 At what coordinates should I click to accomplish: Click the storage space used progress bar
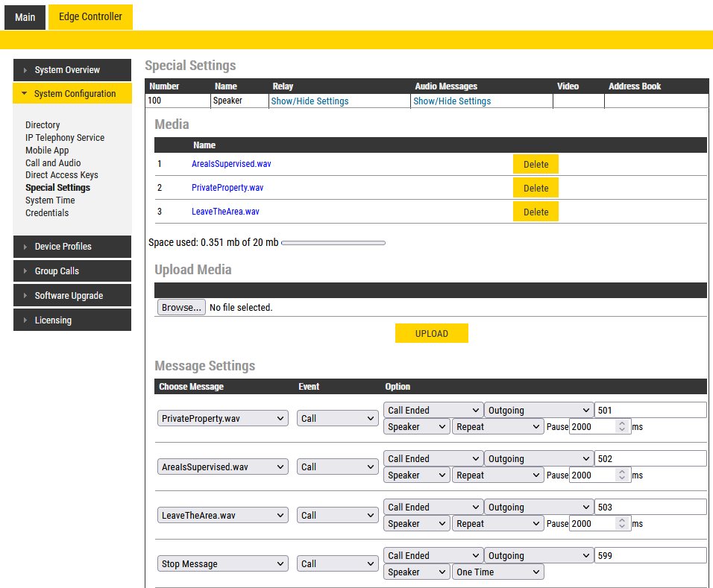point(333,243)
